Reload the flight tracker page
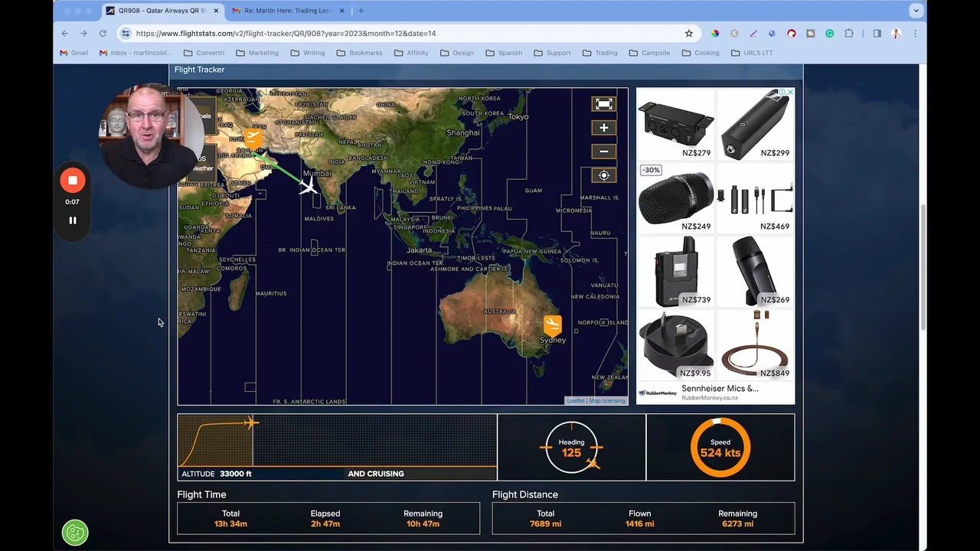This screenshot has width=980, height=551. 103,34
